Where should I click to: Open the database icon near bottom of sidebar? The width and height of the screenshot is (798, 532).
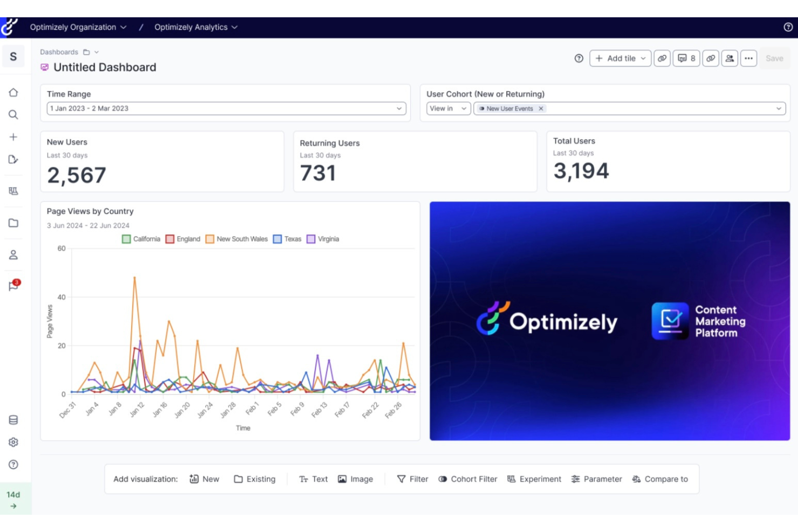(13, 420)
